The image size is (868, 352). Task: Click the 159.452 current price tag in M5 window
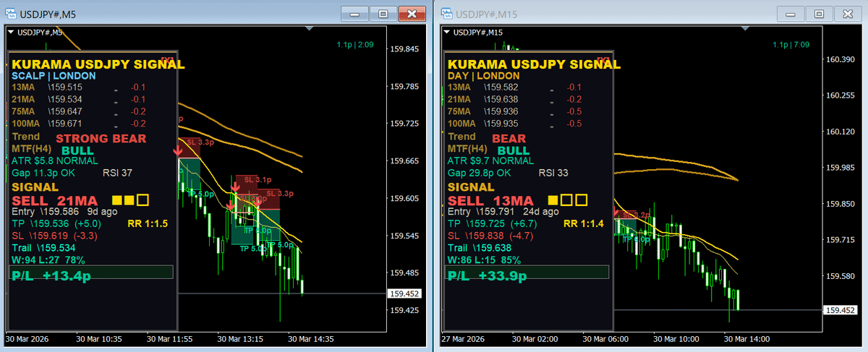(x=404, y=293)
